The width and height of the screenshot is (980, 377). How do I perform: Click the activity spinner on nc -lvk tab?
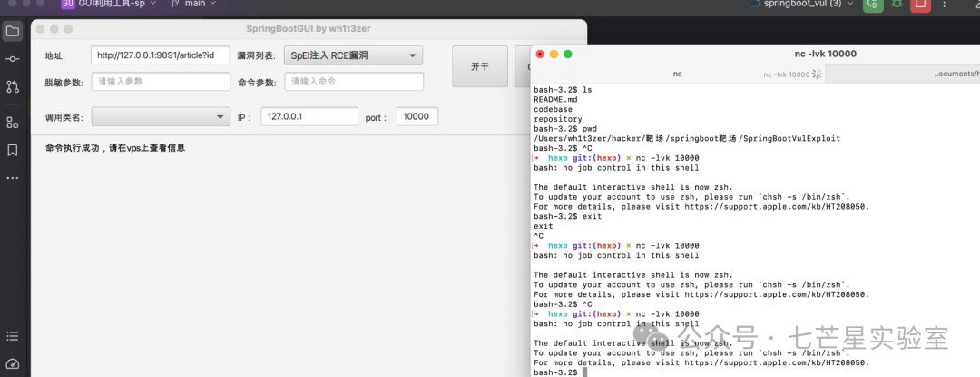(817, 74)
